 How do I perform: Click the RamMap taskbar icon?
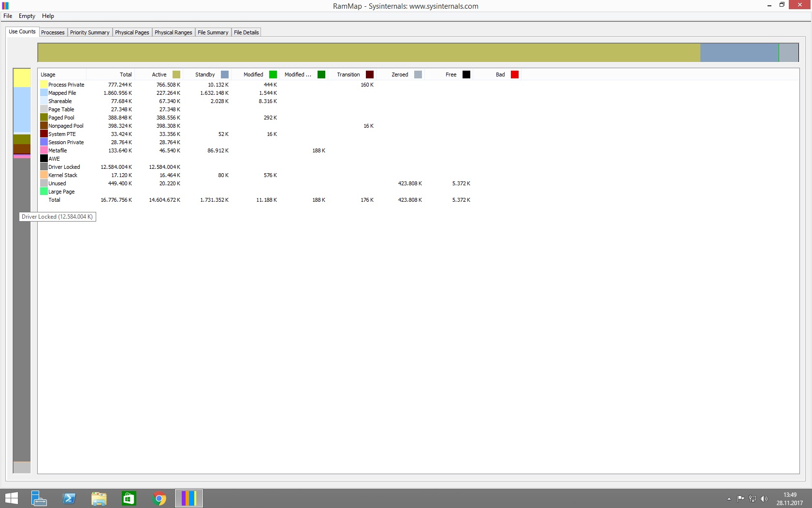189,498
